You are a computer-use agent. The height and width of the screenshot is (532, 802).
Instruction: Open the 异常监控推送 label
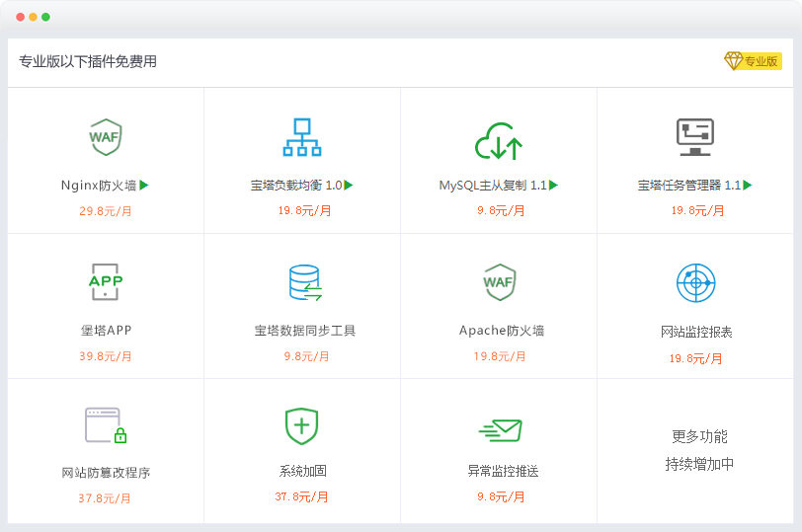(x=503, y=471)
